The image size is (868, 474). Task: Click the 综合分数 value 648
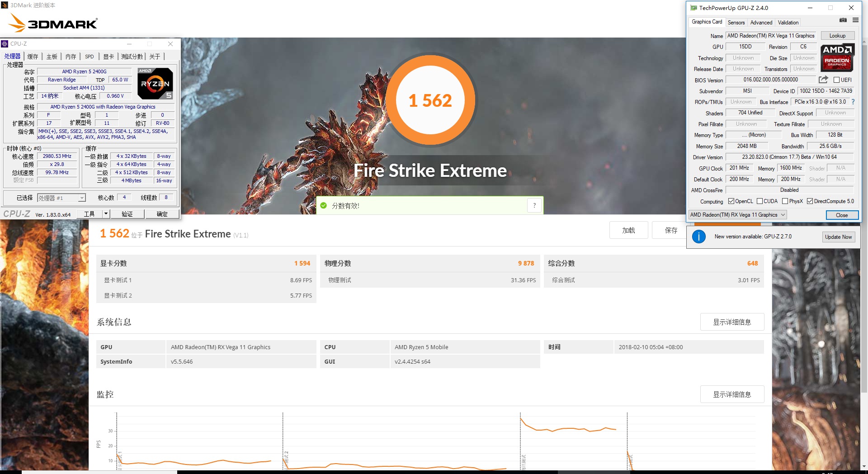[752, 263]
